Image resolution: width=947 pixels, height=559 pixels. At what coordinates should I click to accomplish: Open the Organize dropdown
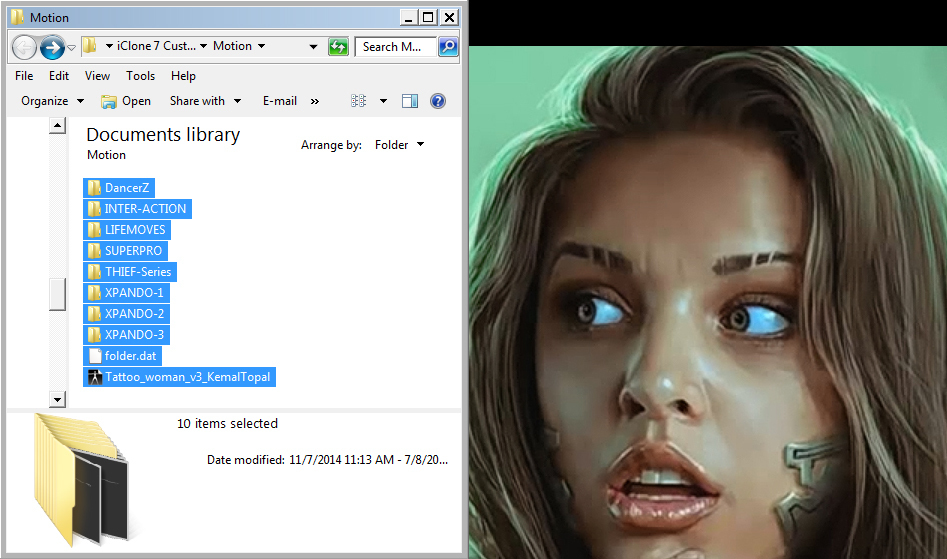(53, 101)
